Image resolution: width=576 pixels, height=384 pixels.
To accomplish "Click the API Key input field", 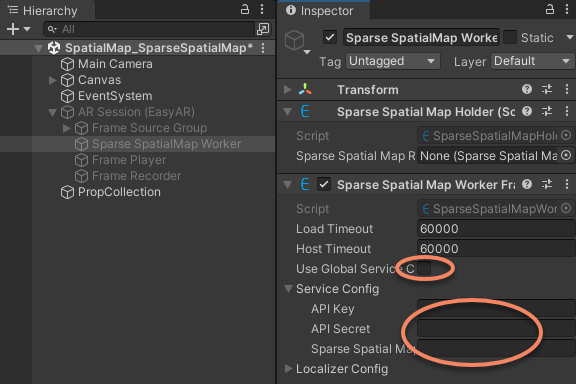I will tap(496, 308).
